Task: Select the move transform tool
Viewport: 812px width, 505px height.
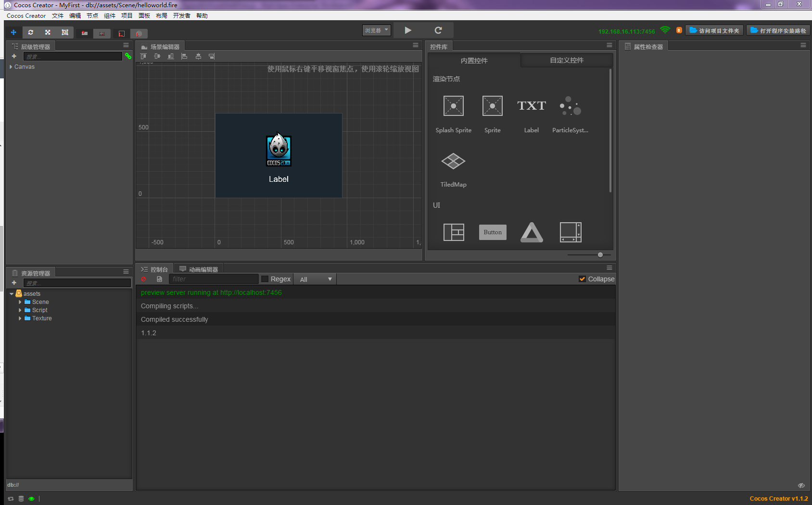Action: click(13, 32)
